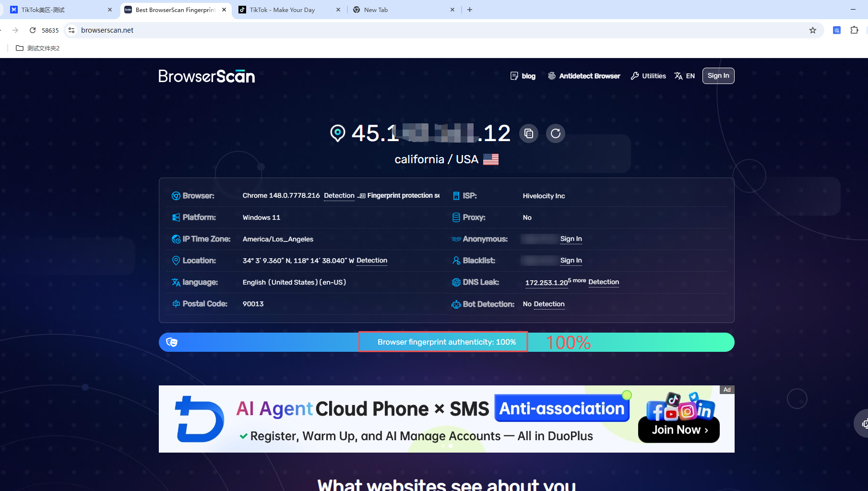
Task: Click the Proxy row database icon
Action: [x=456, y=217]
